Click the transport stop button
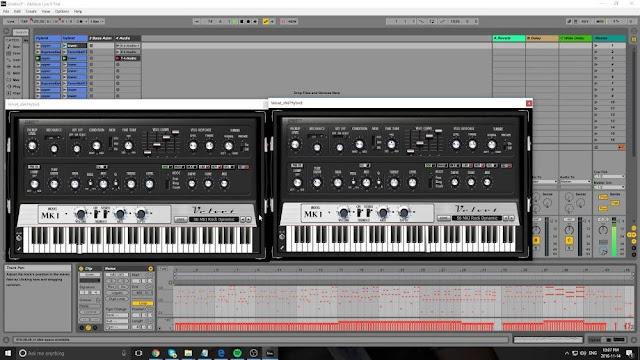The image size is (640, 360). [x=241, y=21]
